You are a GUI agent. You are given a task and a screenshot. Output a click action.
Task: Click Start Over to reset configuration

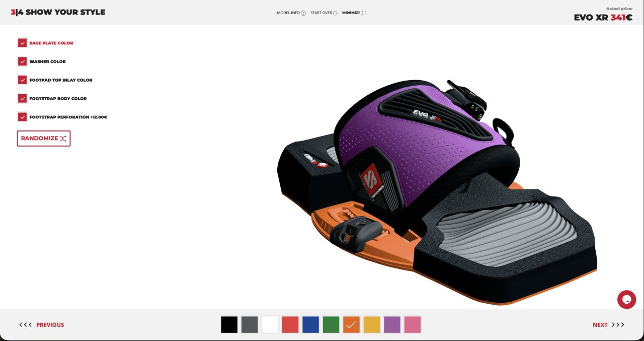pyautogui.click(x=324, y=13)
